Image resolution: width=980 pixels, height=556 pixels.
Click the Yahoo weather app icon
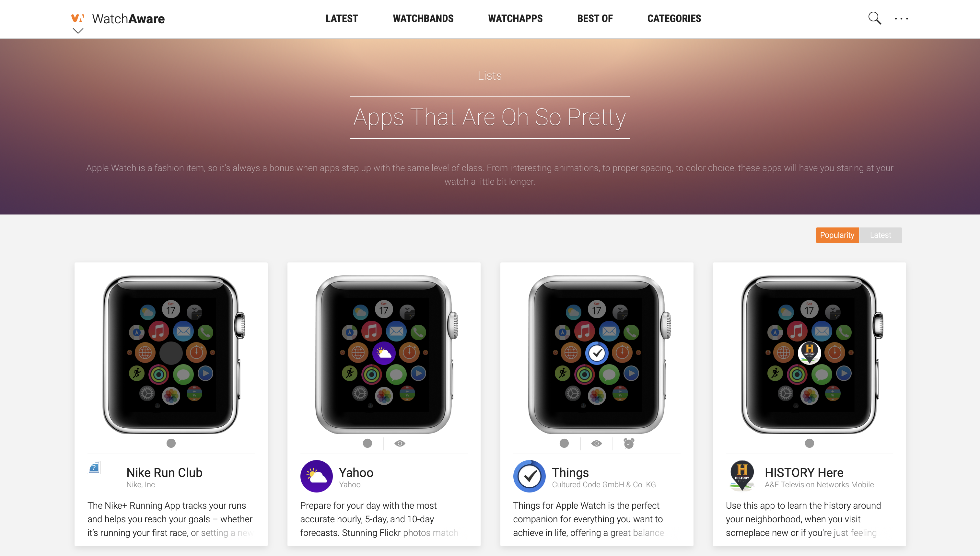click(316, 476)
